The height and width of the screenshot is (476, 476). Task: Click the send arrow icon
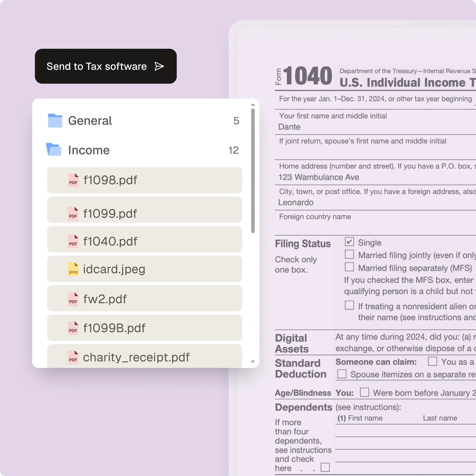pyautogui.click(x=159, y=66)
